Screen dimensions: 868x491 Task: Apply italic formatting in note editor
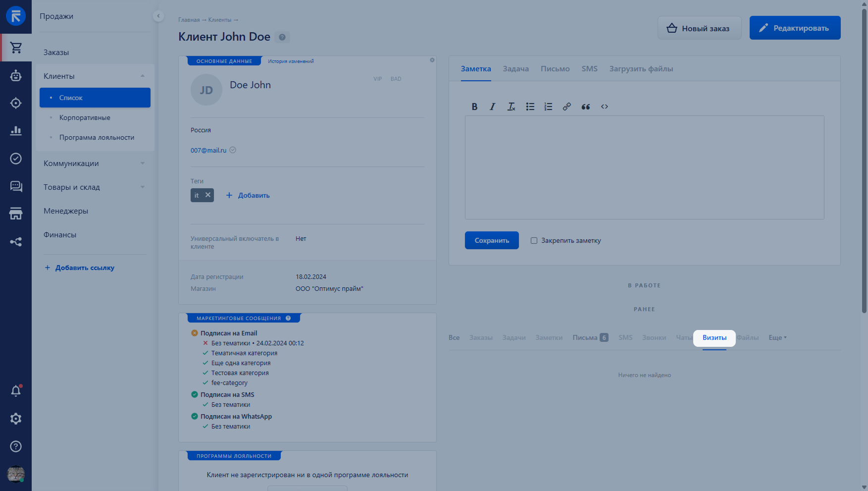pos(492,107)
